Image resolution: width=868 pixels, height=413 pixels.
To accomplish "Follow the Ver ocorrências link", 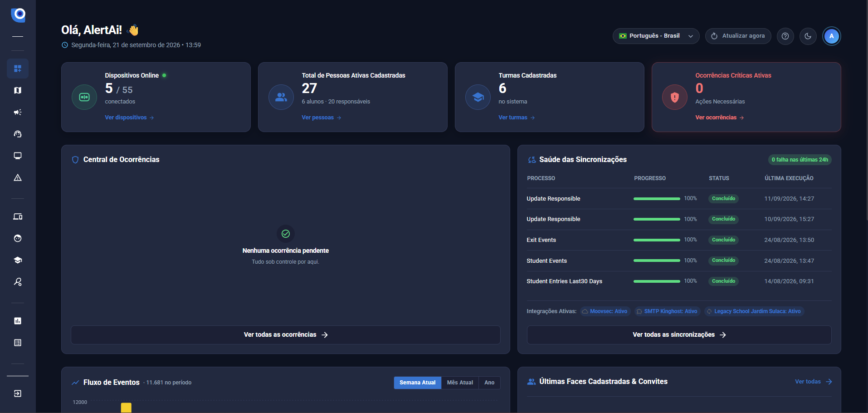I will point(719,118).
